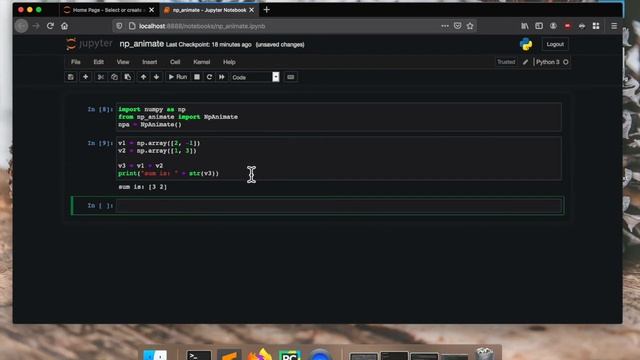The image size is (640, 360).
Task: Click the 'In [8]:' prompt
Action: pos(100,109)
